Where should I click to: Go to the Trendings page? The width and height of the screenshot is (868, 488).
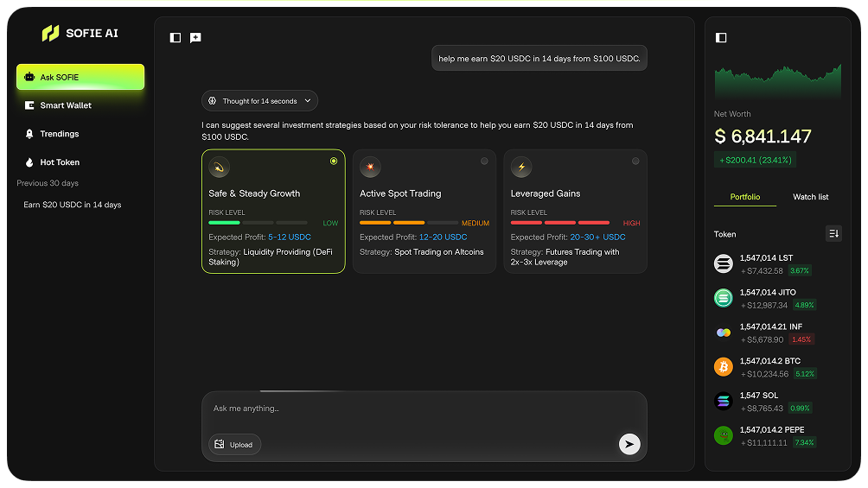(x=80, y=134)
